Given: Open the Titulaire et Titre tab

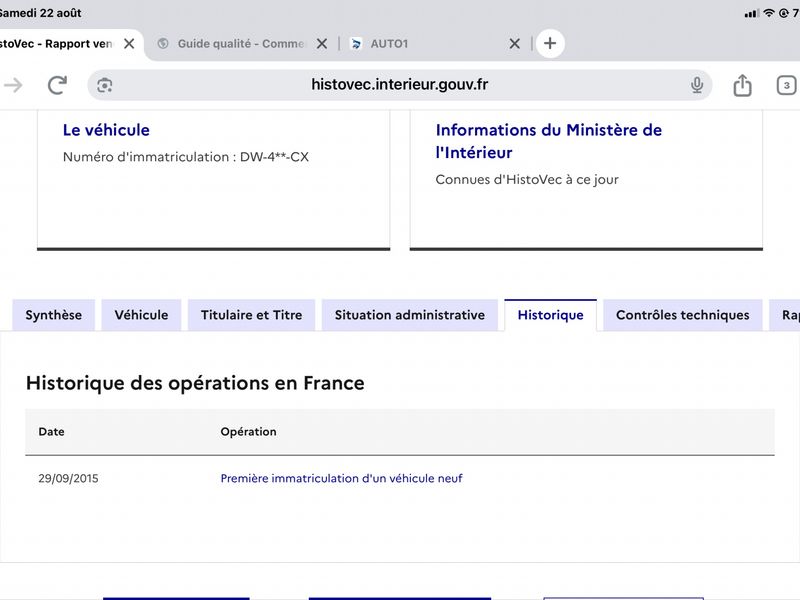Looking at the screenshot, I should point(252,315).
